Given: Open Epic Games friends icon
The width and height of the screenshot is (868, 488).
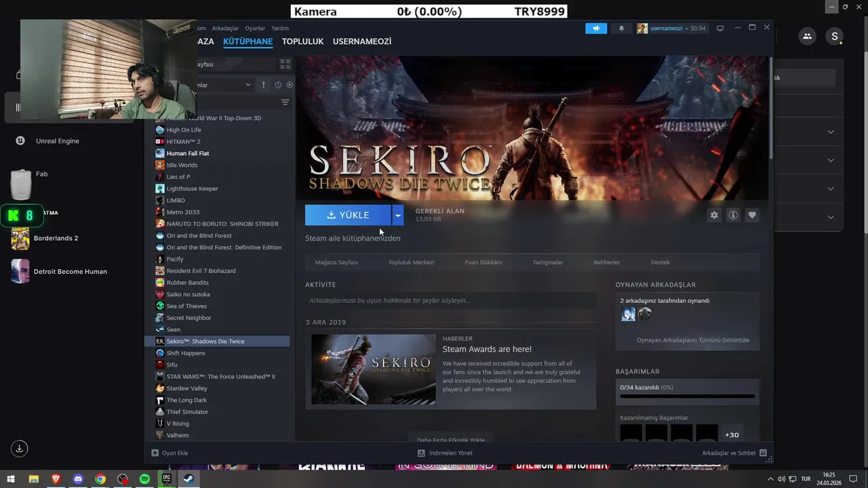Looking at the screenshot, I should coord(807,37).
